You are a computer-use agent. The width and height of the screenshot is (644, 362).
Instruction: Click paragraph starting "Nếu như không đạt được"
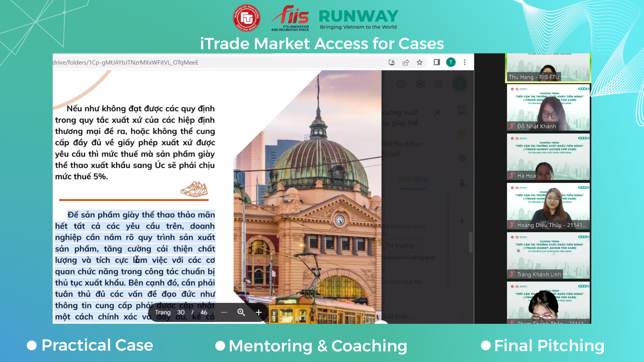point(135,142)
